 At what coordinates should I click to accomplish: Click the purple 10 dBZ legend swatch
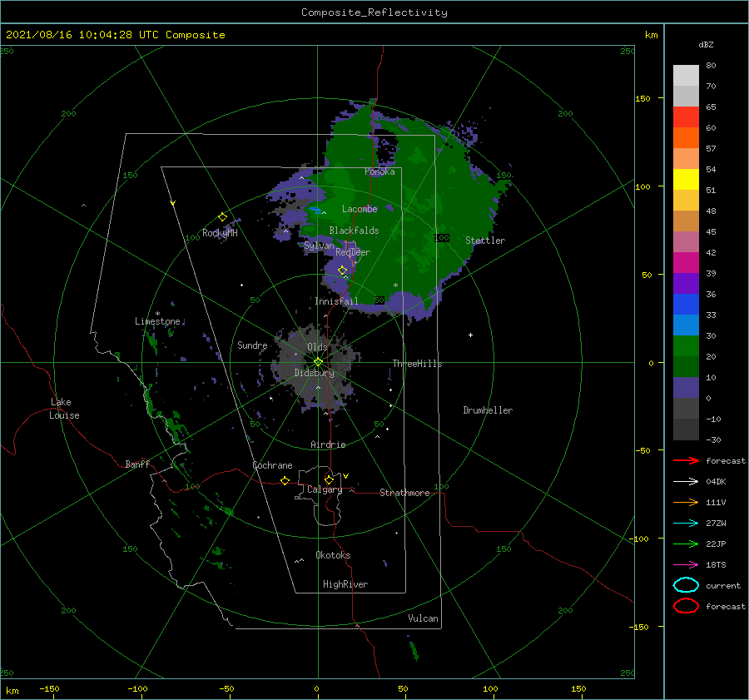[686, 387]
